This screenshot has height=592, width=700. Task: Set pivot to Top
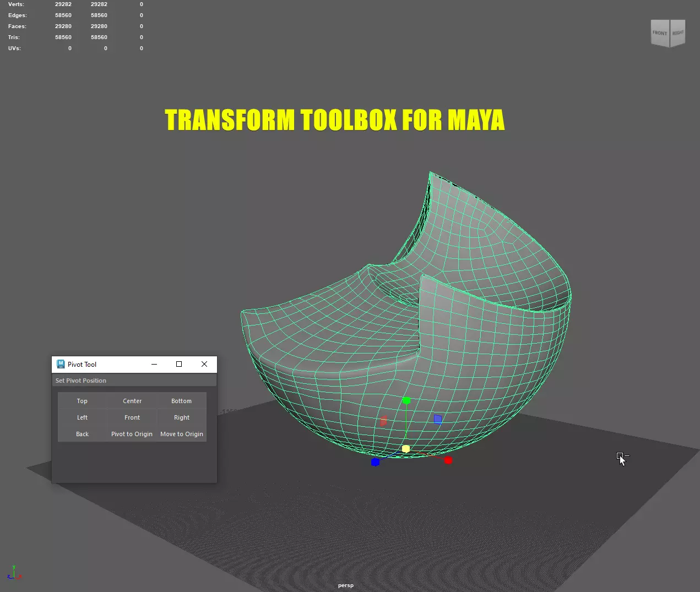click(82, 401)
